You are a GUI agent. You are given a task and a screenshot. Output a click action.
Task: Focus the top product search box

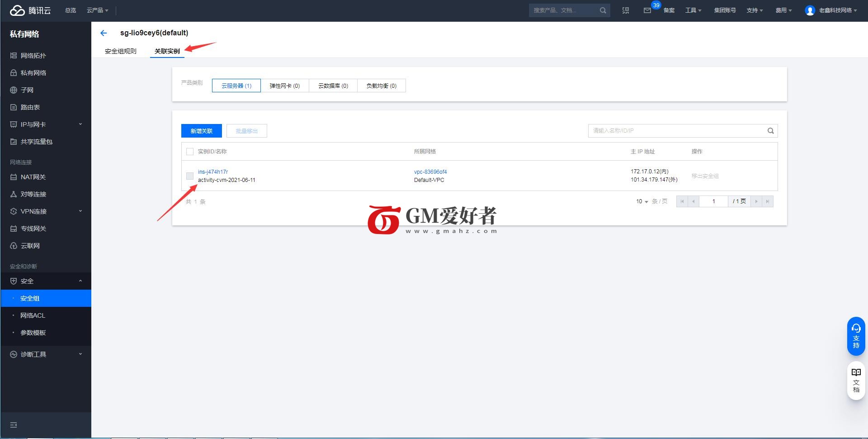565,10
